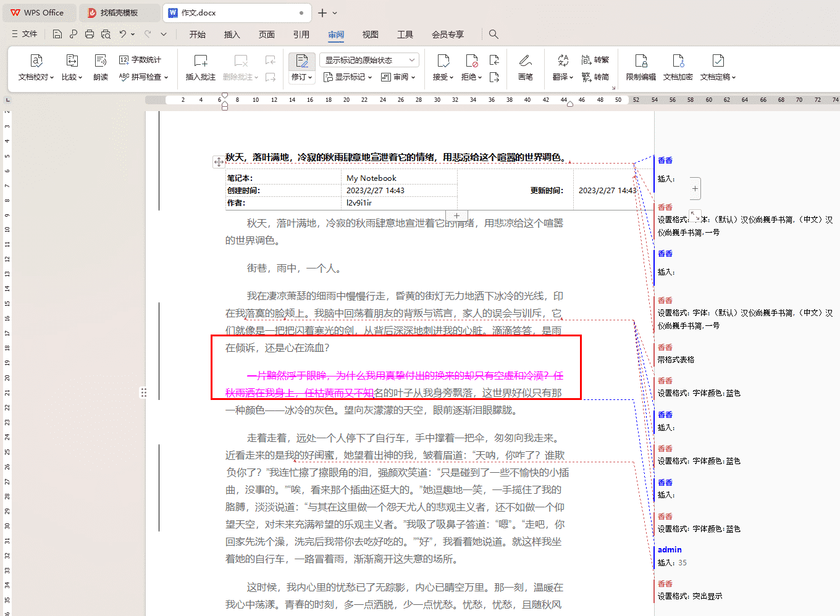Viewport: 840px width, 616px height.
Task: Start 朗读 read aloud
Action: pos(101,67)
